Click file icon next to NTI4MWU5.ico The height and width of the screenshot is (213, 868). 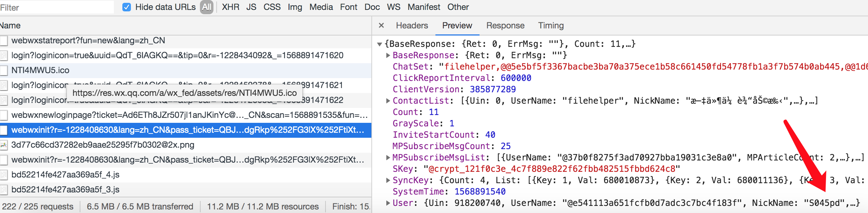[4, 70]
